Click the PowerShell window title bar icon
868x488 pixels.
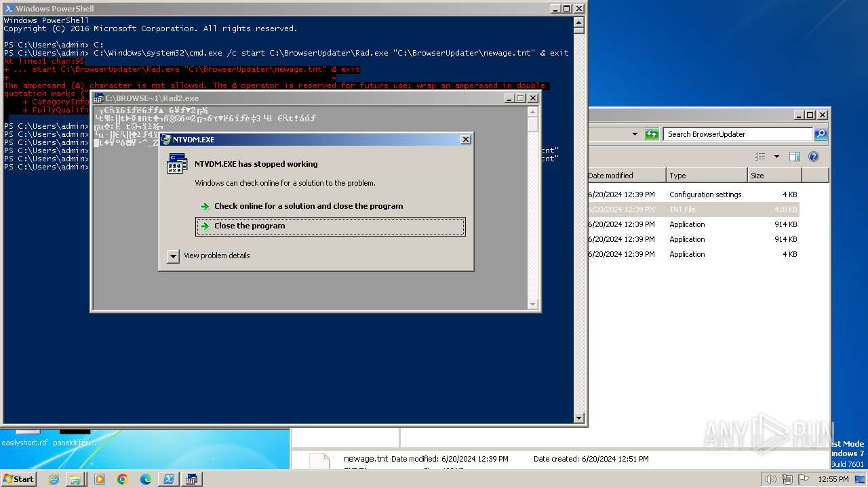[7, 9]
